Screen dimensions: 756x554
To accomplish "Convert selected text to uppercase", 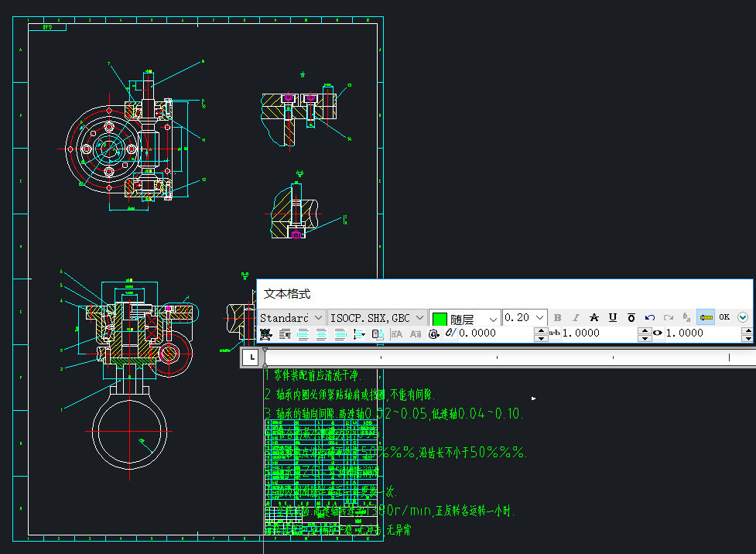I will (396, 333).
